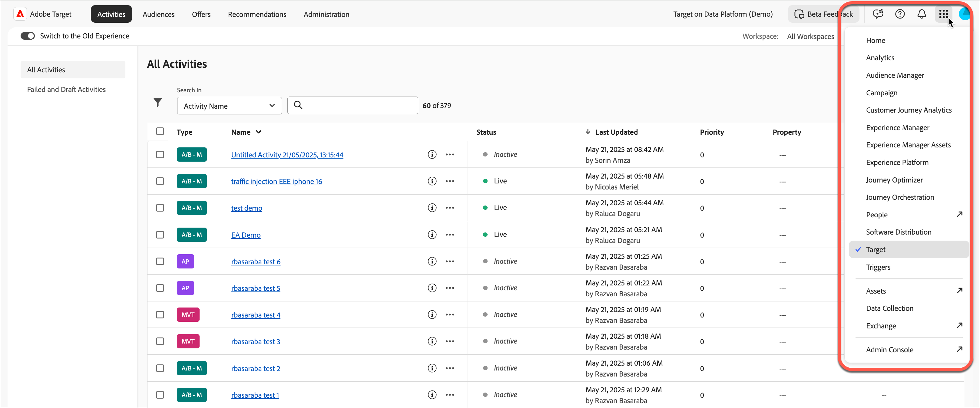980x408 pixels.
Task: Open info icon for test demo activity
Action: (432, 208)
